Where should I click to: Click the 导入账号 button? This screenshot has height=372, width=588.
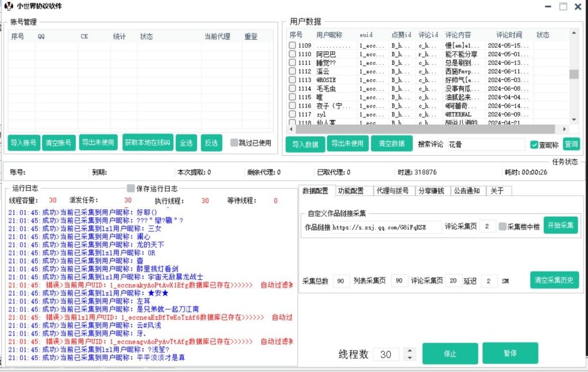coord(23,143)
